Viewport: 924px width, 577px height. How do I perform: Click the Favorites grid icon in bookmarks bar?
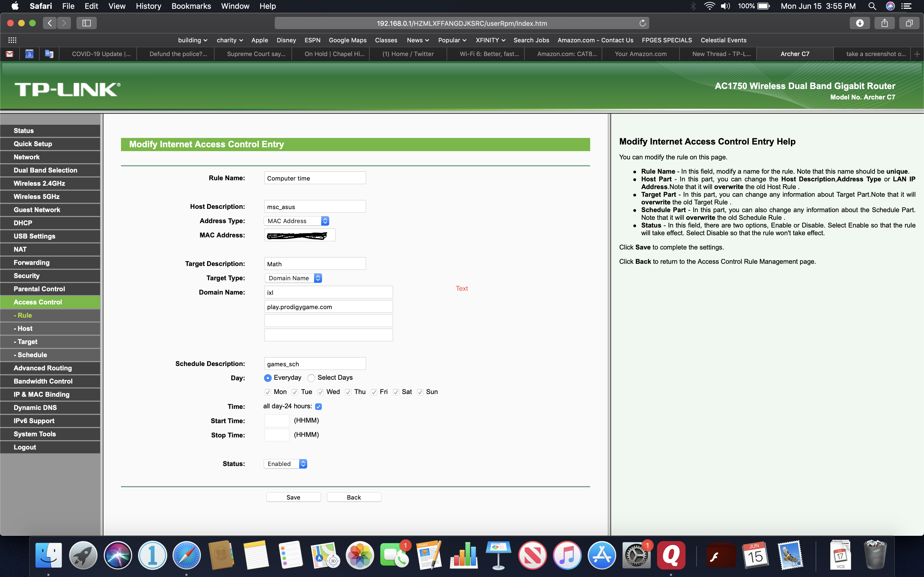click(12, 40)
